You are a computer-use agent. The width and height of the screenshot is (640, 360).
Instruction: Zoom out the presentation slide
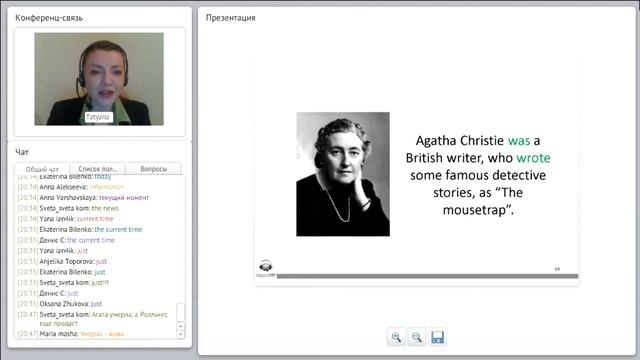tap(416, 337)
